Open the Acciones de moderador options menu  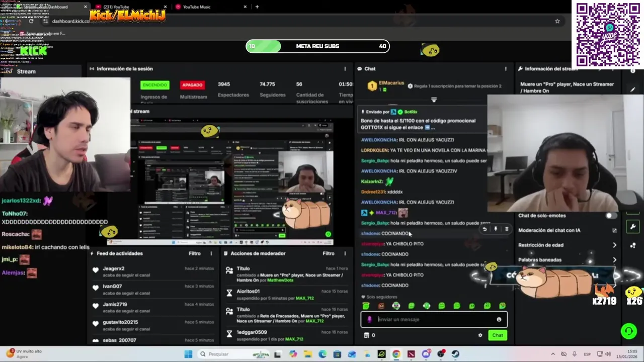pos(345,253)
